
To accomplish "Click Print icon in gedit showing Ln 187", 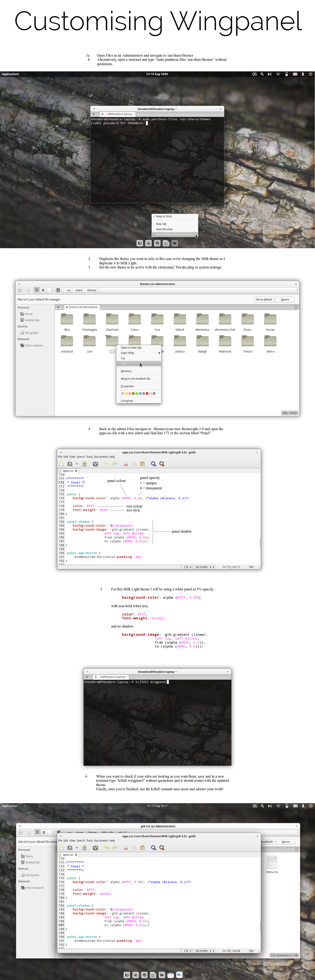I will click(x=95, y=848).
